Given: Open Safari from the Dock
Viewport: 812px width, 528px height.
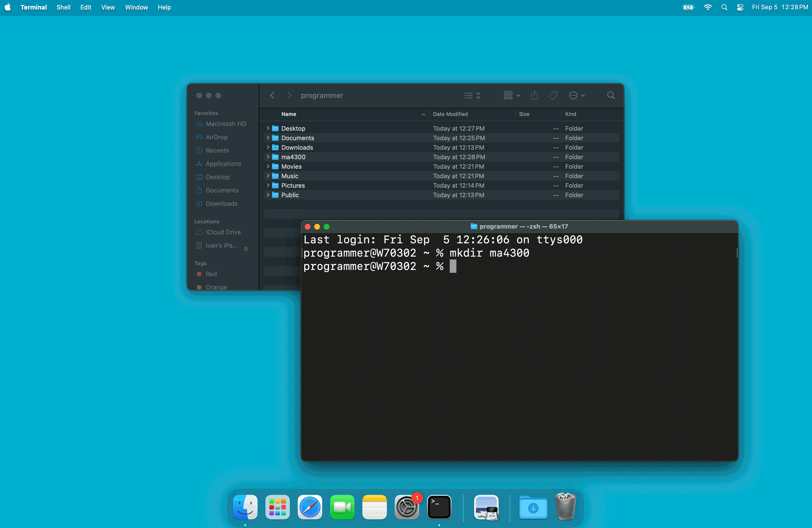Looking at the screenshot, I should click(x=309, y=507).
